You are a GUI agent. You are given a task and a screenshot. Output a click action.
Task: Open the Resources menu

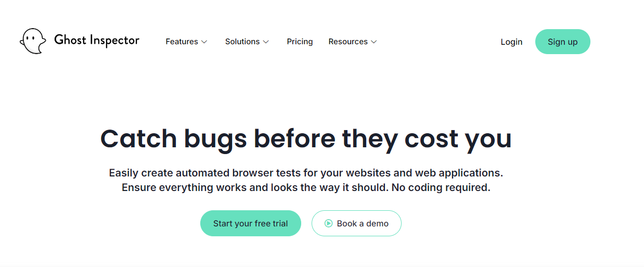[347, 42]
